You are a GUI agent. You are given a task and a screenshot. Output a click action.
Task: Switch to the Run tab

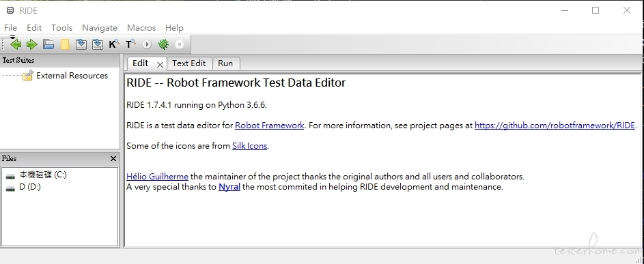(225, 63)
